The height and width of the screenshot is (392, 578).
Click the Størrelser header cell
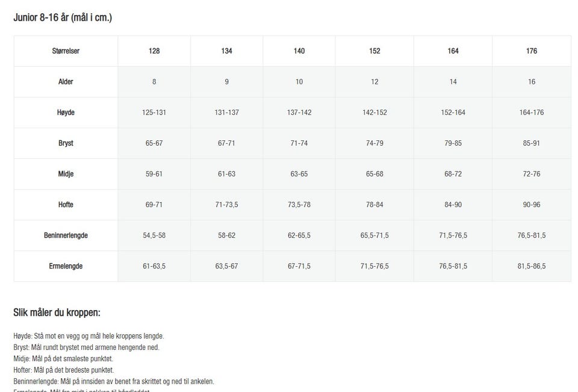pyautogui.click(x=66, y=51)
